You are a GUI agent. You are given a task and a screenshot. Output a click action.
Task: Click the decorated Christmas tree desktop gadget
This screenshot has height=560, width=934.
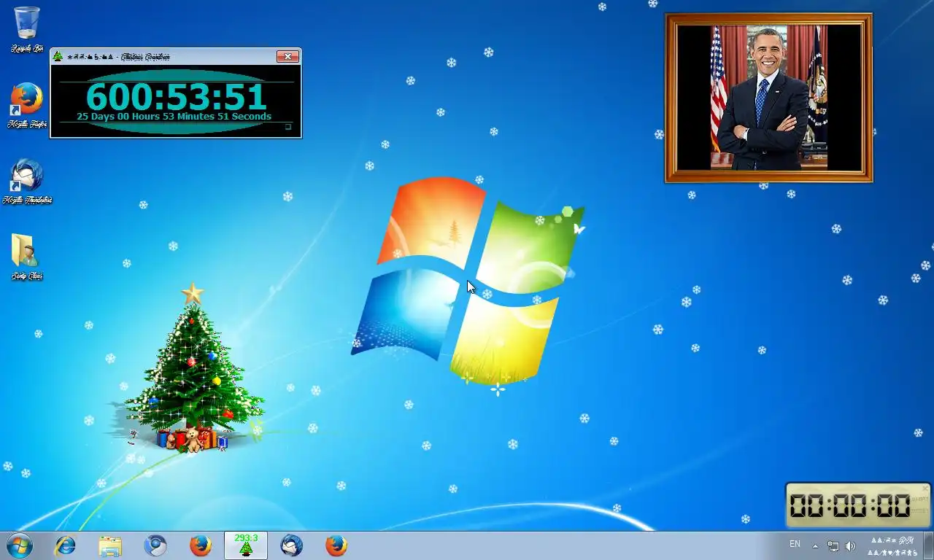(193, 368)
